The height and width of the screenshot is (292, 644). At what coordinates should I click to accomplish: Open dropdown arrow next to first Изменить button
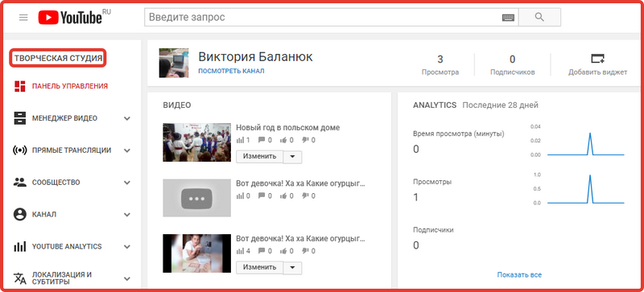pos(292,157)
